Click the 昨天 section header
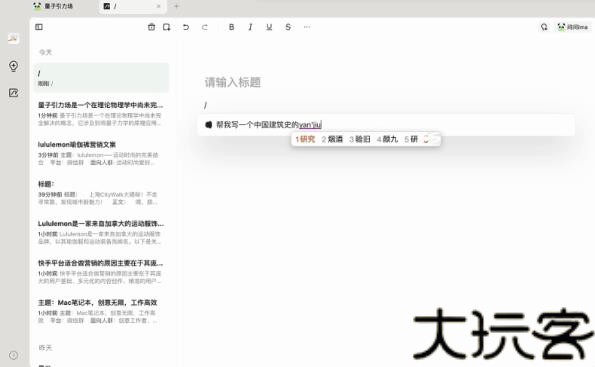This screenshot has width=595, height=367. tap(46, 348)
